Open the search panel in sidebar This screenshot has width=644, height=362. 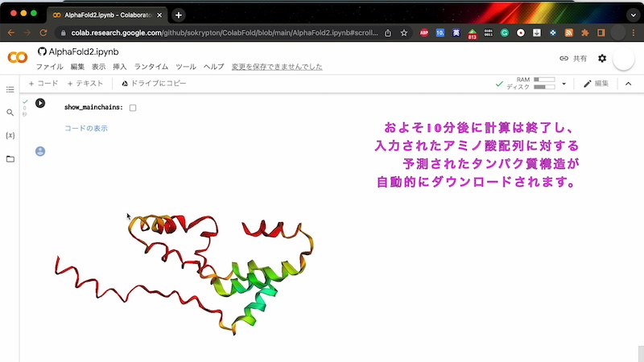tap(10, 113)
